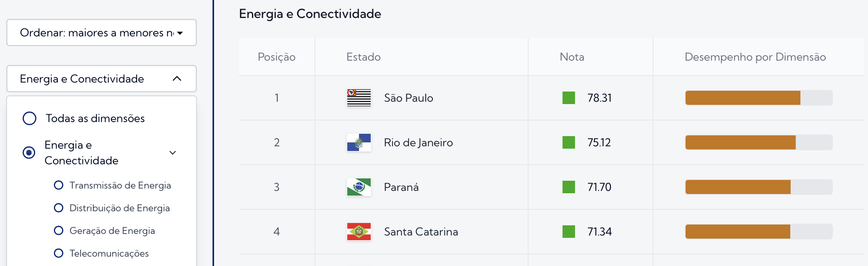Click São Paulo's orange performance bar
The height and width of the screenshot is (266, 868).
[742, 97]
